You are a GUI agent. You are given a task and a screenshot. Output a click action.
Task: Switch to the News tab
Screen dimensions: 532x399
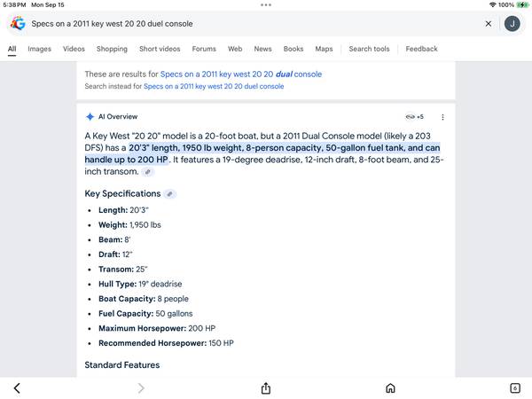click(x=263, y=49)
